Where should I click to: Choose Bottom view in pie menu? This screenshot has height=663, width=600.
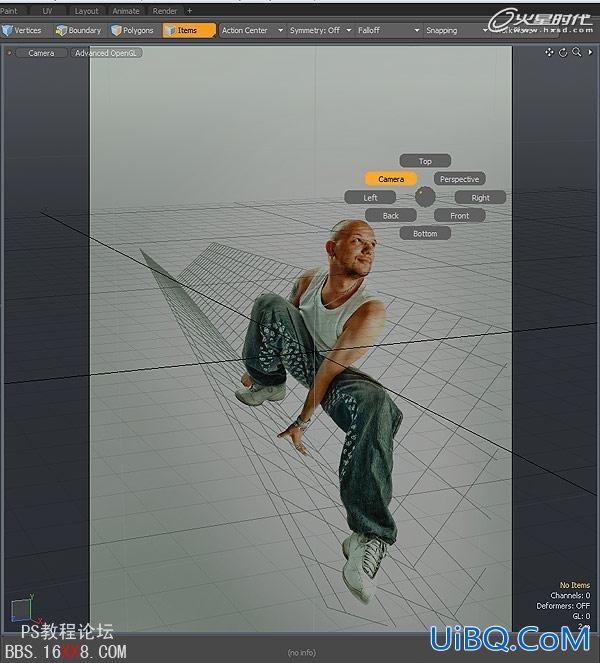click(x=425, y=233)
